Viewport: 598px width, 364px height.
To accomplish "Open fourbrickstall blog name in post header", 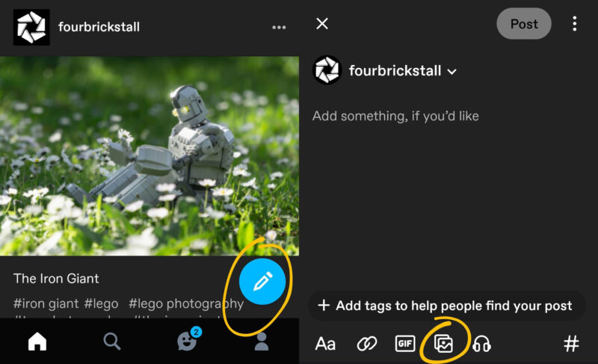I will click(x=99, y=27).
